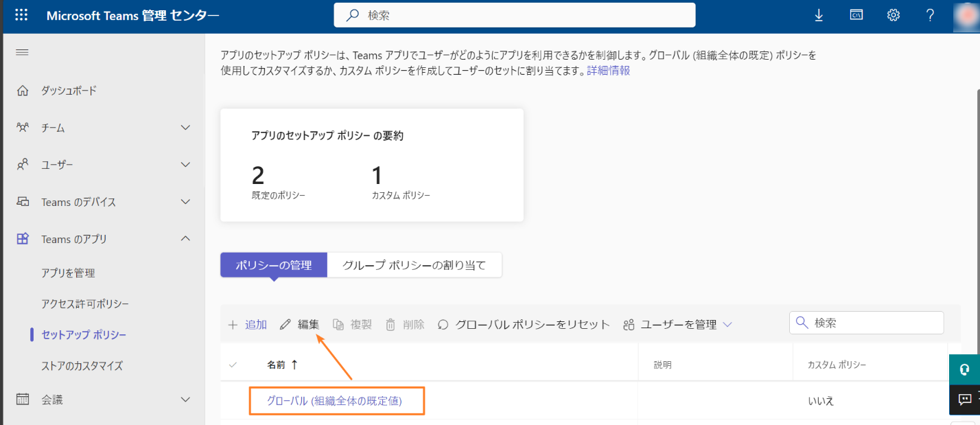Switch to グループ ポリシーの割り当て tab

point(415,265)
